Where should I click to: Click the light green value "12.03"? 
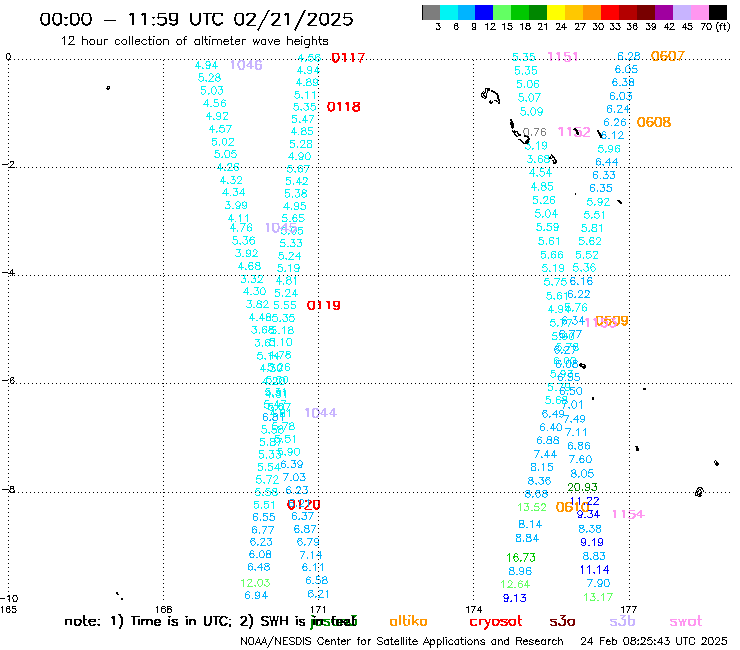[255, 583]
